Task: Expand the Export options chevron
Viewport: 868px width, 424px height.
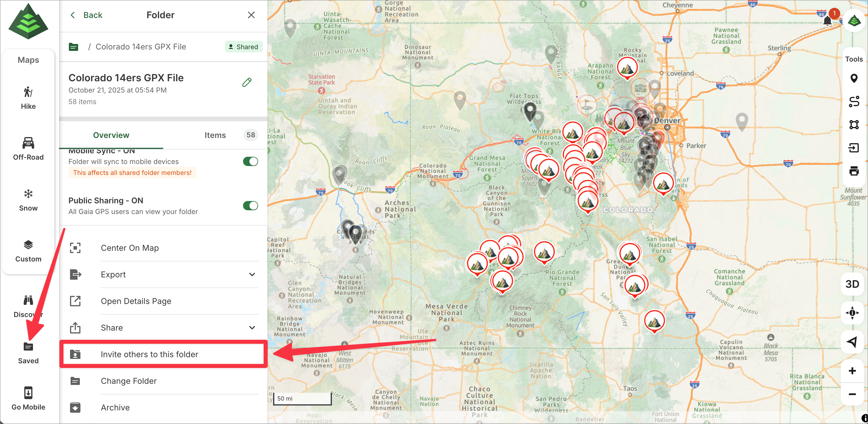Action: 252,274
